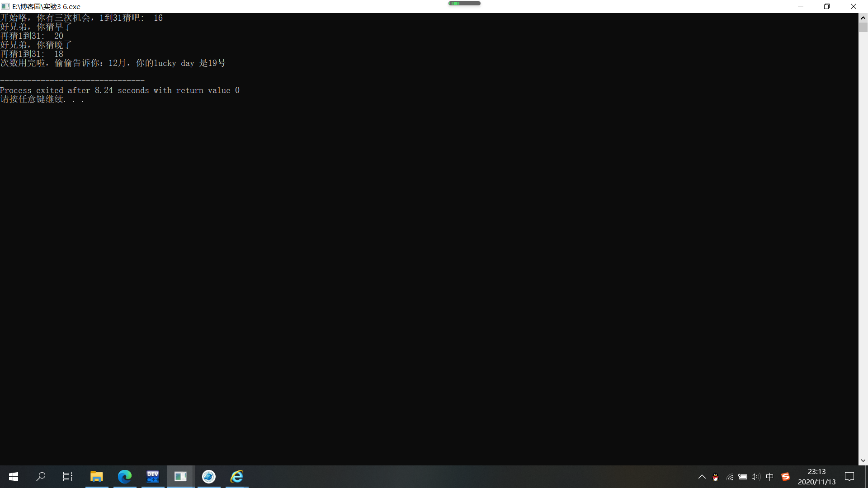The image size is (868, 488).
Task: Click the console scrollbar down arrow
Action: pos(863,461)
